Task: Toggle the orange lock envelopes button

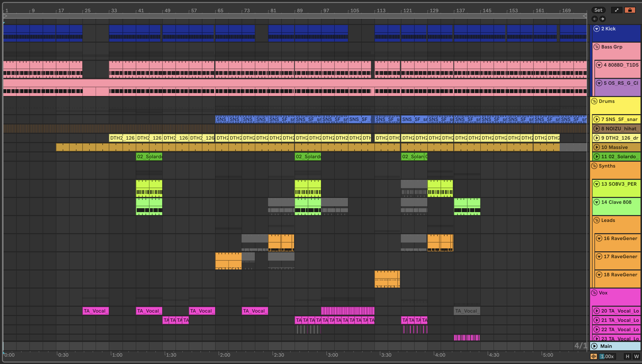Action: (630, 10)
